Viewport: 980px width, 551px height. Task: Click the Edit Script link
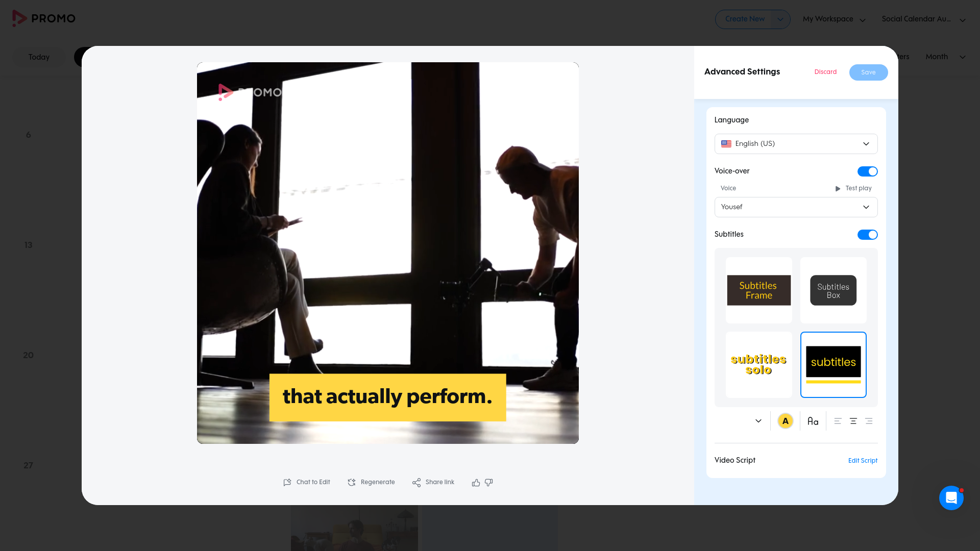click(x=863, y=461)
